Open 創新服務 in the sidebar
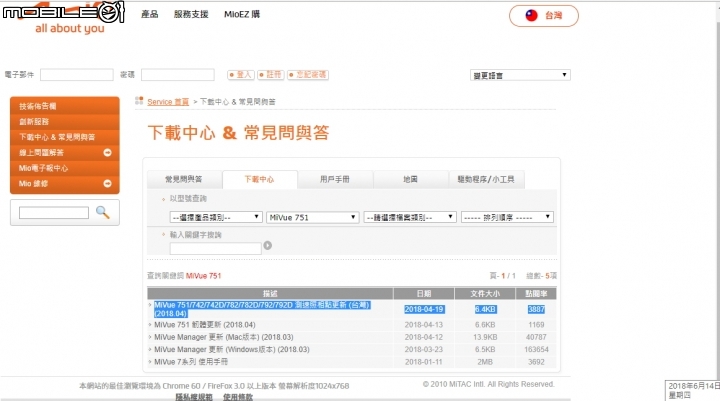Viewport: 720px width, 401px height. [64, 121]
